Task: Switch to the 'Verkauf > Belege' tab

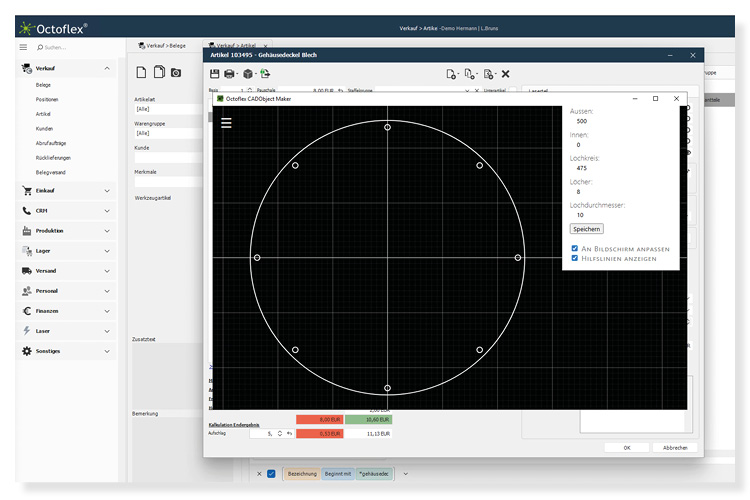Action: (x=162, y=46)
